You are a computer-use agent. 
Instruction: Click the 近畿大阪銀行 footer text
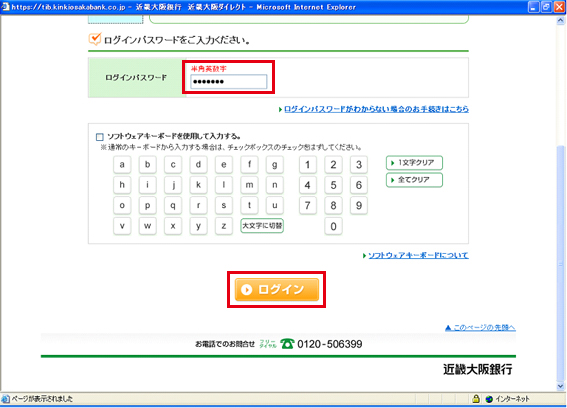(477, 369)
